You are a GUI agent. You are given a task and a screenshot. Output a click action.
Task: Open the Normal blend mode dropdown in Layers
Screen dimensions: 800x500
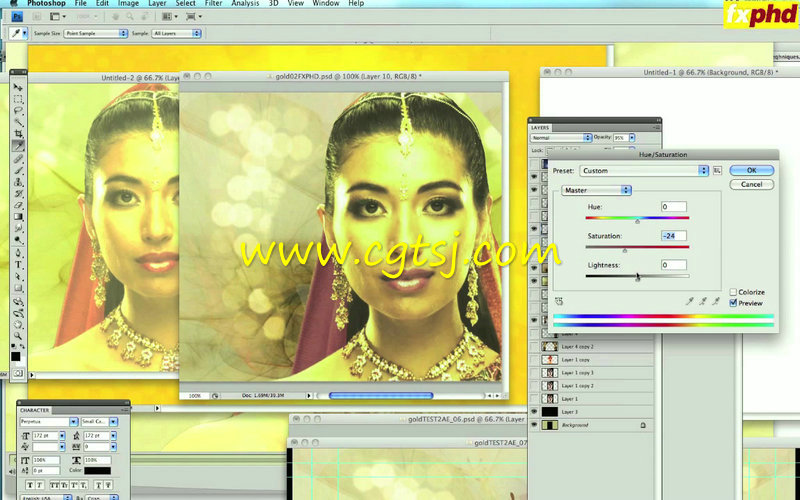coord(561,138)
